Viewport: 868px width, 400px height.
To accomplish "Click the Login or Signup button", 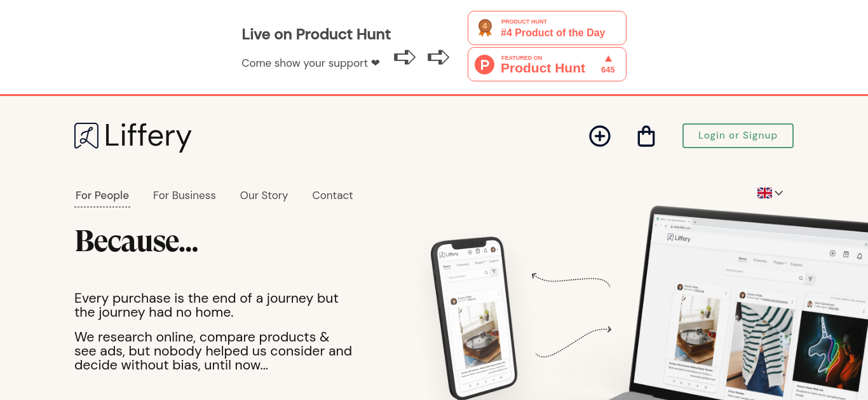I will (x=738, y=135).
